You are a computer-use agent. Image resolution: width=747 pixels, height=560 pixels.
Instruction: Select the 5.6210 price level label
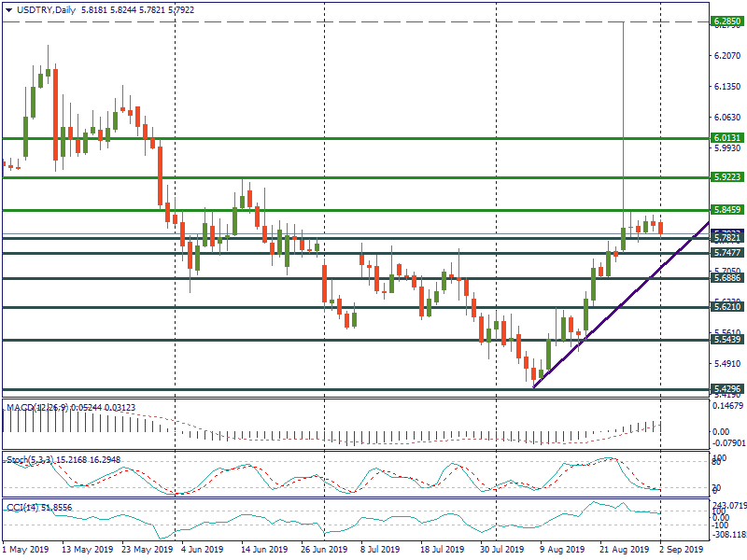[x=726, y=307]
